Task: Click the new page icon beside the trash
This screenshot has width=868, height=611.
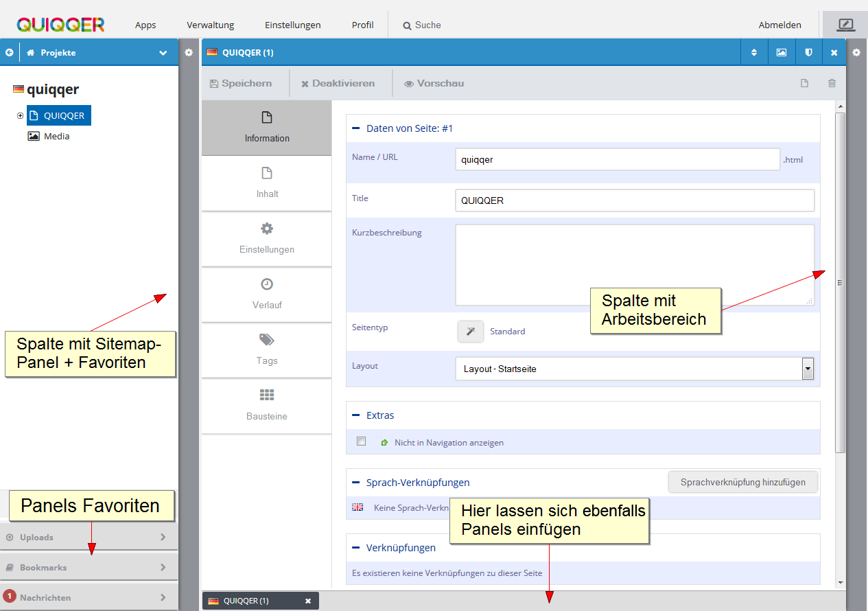Action: pyautogui.click(x=805, y=83)
